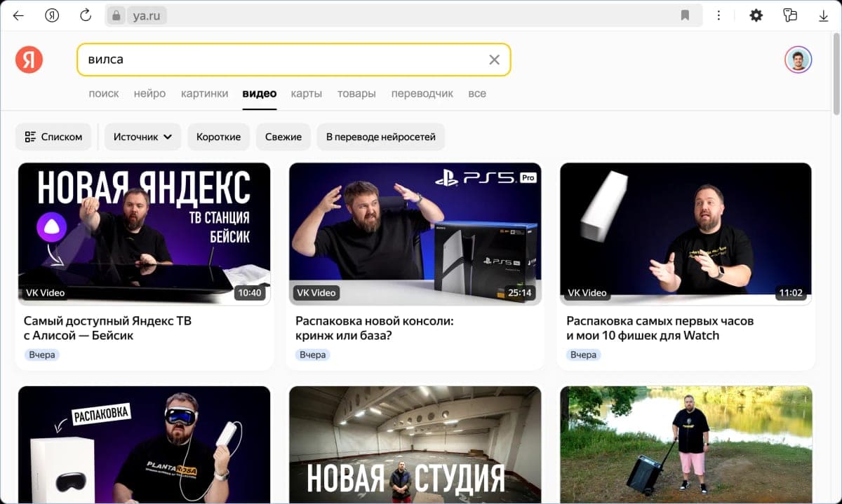Open the lakeside suitcase video thumbnail
The image size is (842, 504).
coord(686,444)
